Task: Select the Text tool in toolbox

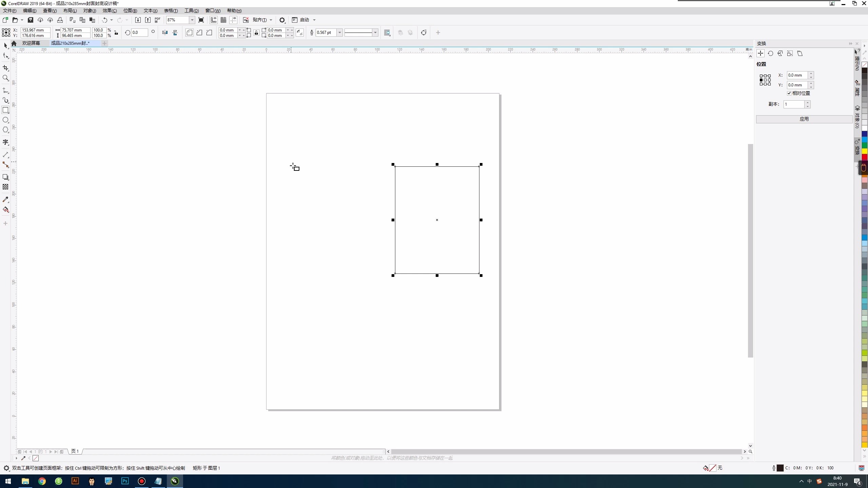Action: [5, 142]
